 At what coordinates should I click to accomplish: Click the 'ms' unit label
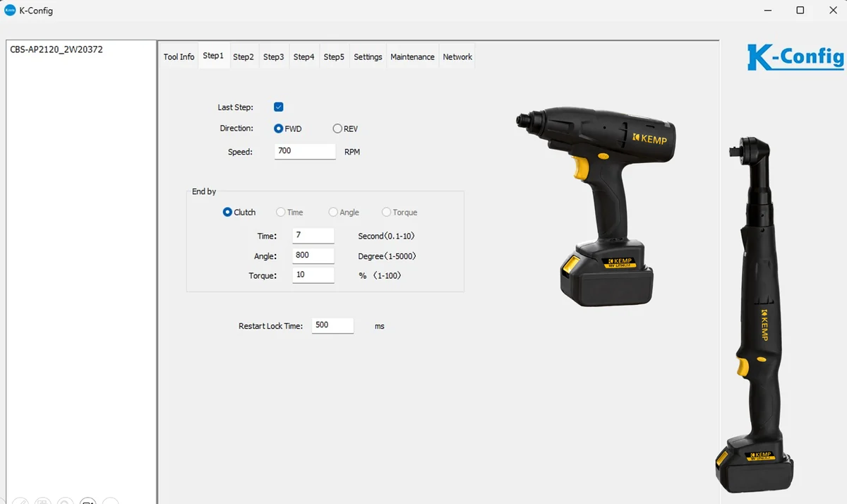[380, 326]
